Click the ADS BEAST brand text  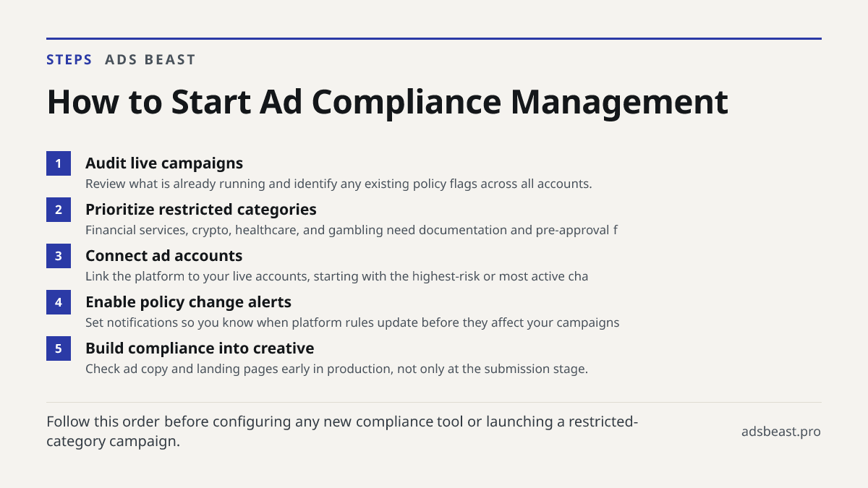[150, 60]
